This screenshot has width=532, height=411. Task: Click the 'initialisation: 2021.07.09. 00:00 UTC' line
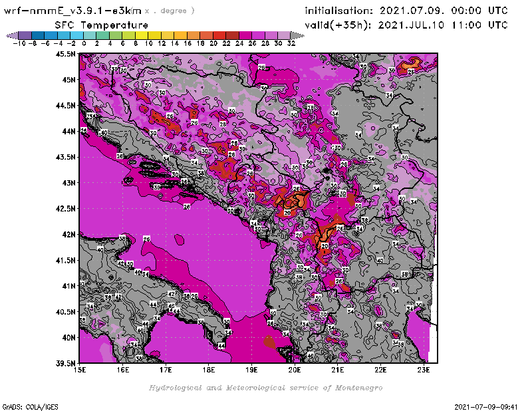tap(406, 11)
